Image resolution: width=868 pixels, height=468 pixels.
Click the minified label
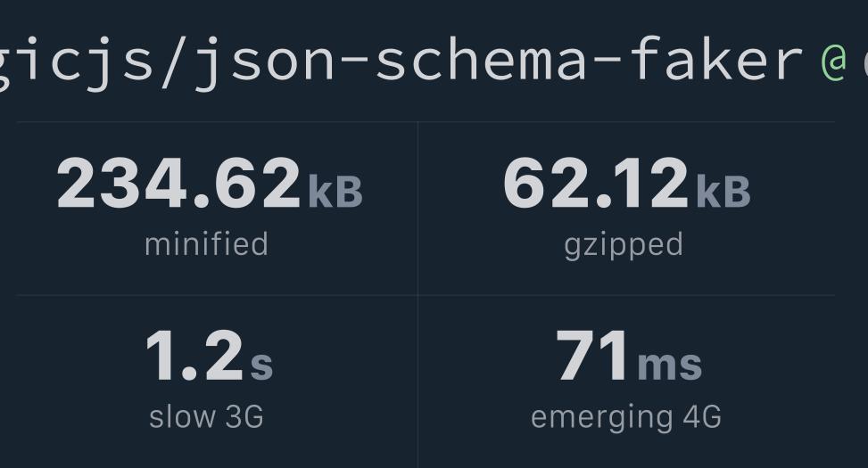(206, 244)
